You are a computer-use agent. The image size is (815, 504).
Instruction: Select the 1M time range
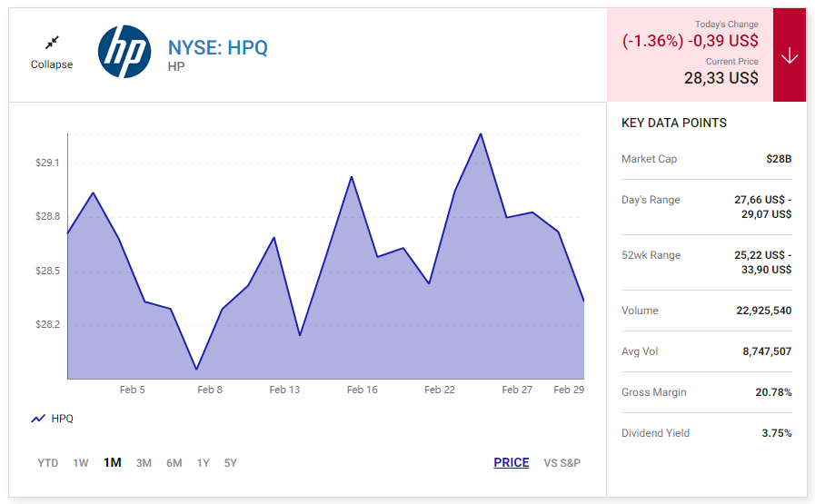click(x=113, y=462)
